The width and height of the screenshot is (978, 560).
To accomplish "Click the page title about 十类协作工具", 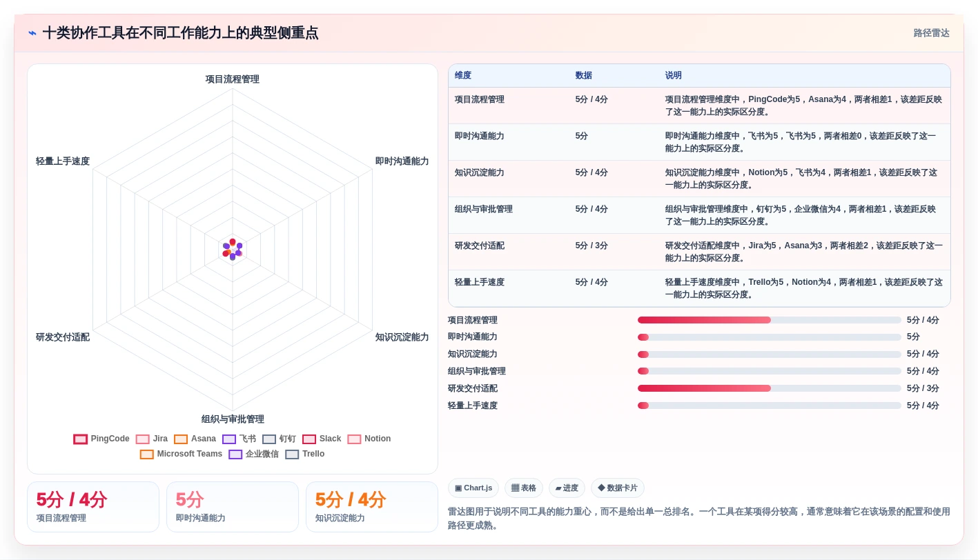I will (x=181, y=33).
